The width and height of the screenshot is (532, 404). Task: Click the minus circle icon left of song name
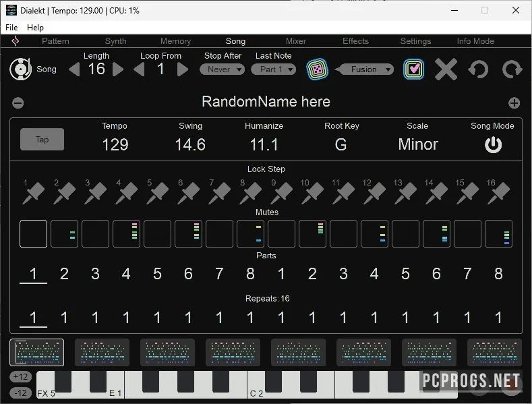(x=18, y=103)
